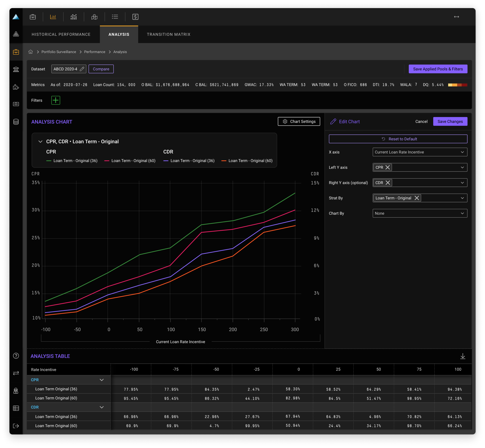Download the analysis table
Viewport: 485px width, 448px height.
pyautogui.click(x=463, y=356)
